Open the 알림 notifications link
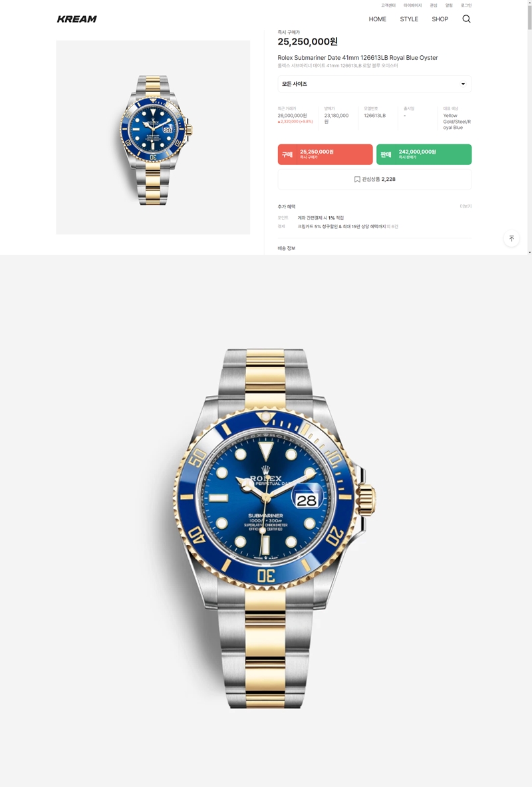 point(449,5)
